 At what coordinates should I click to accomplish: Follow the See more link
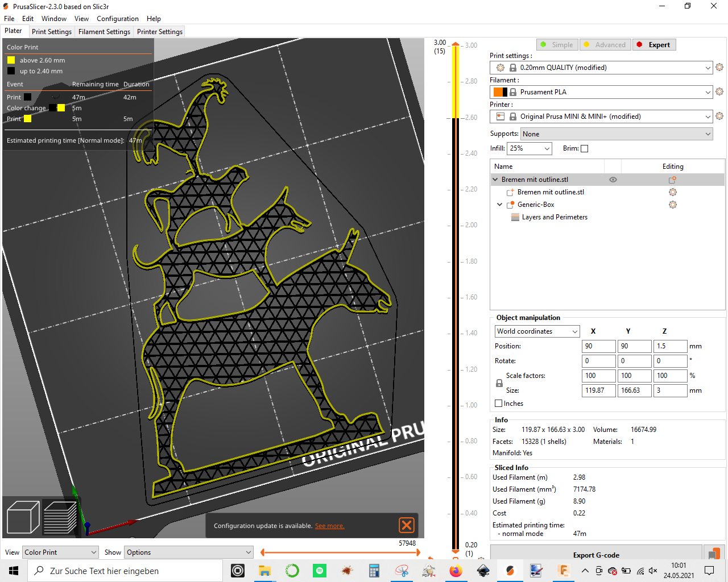[x=330, y=526]
